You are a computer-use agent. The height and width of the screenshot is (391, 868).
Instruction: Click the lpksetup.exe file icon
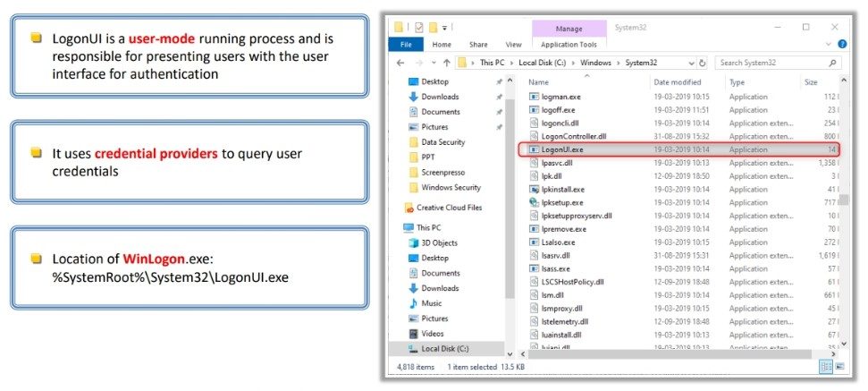click(534, 203)
